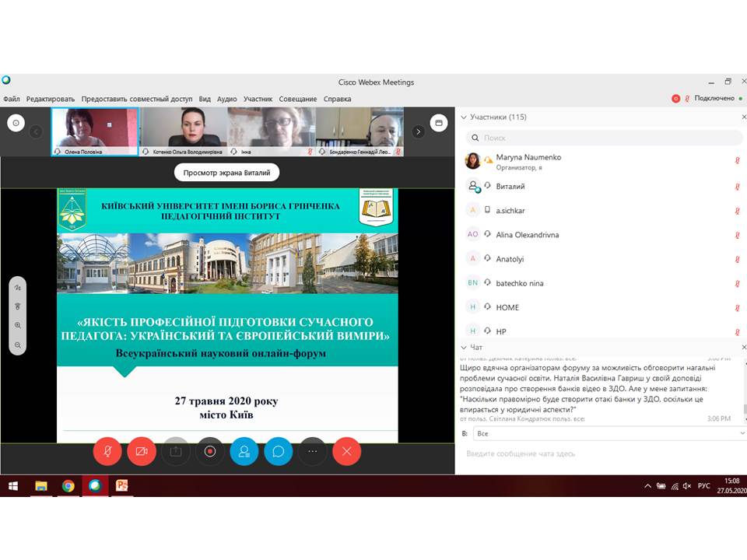Open the more options ellipsis button

pos(313,450)
